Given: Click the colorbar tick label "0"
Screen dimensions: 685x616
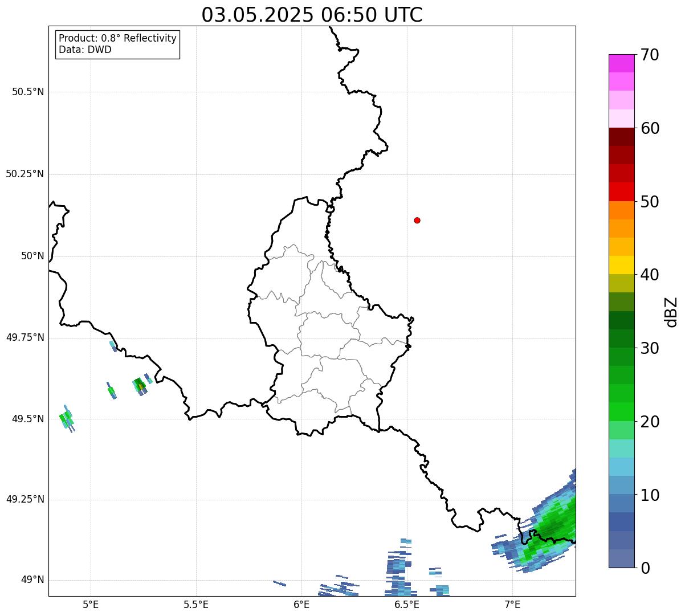Looking at the screenshot, I should 645,568.
